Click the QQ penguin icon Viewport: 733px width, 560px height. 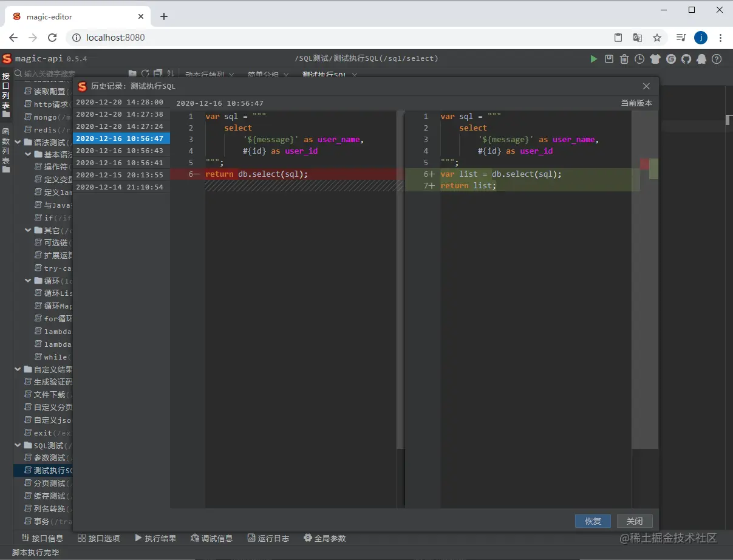(x=701, y=59)
